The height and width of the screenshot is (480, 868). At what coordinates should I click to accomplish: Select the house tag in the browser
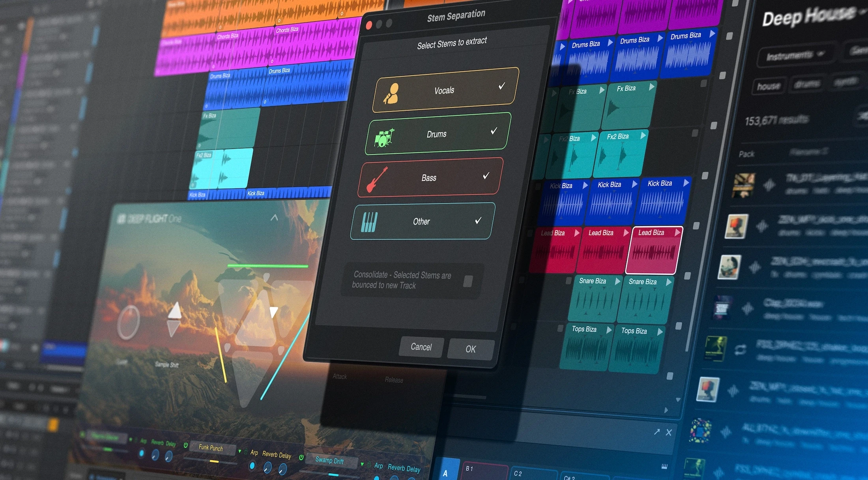point(769,86)
